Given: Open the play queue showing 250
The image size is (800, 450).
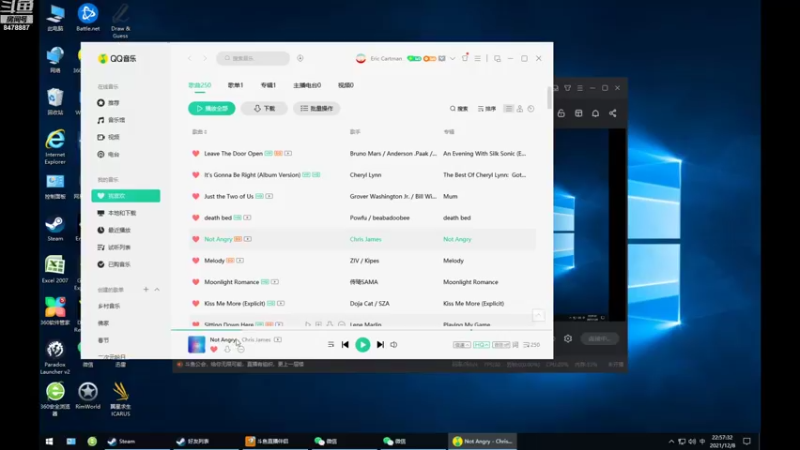Looking at the screenshot, I should [532, 345].
